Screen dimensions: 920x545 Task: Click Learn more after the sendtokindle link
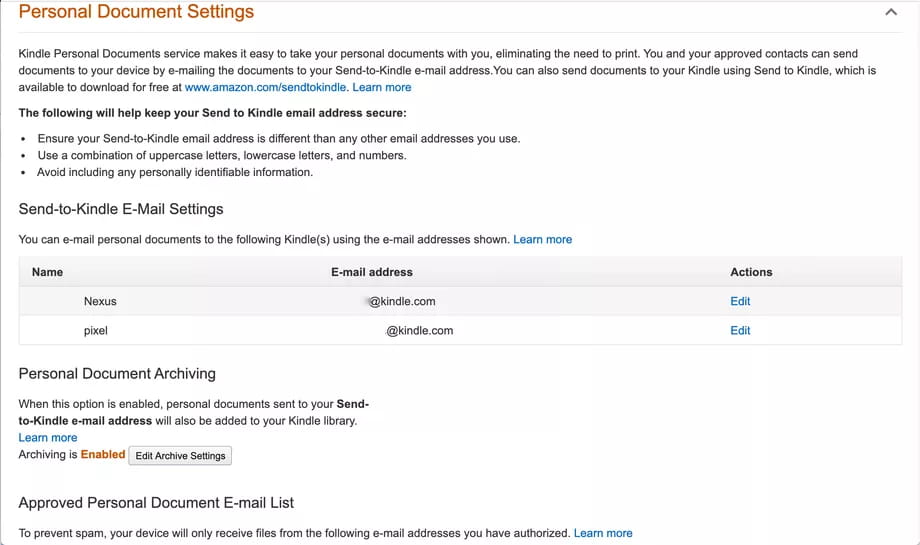coord(382,87)
